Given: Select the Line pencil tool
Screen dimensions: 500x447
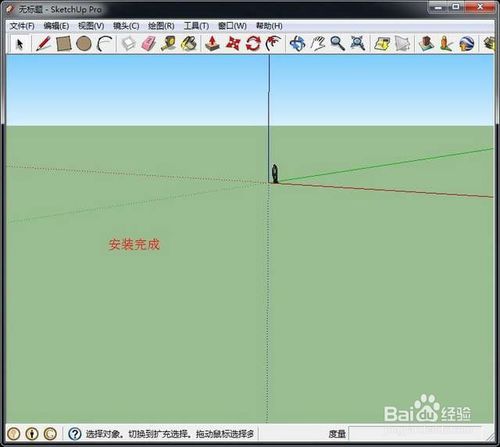Looking at the screenshot, I should tap(43, 44).
